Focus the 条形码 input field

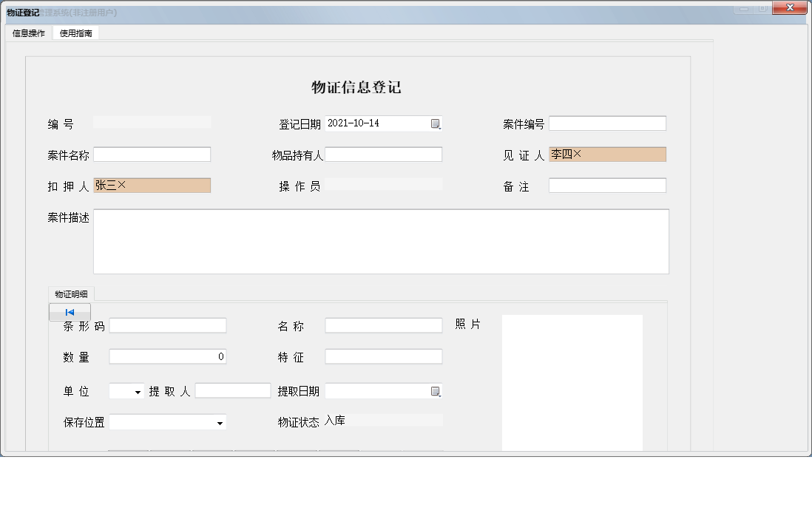[168, 325]
